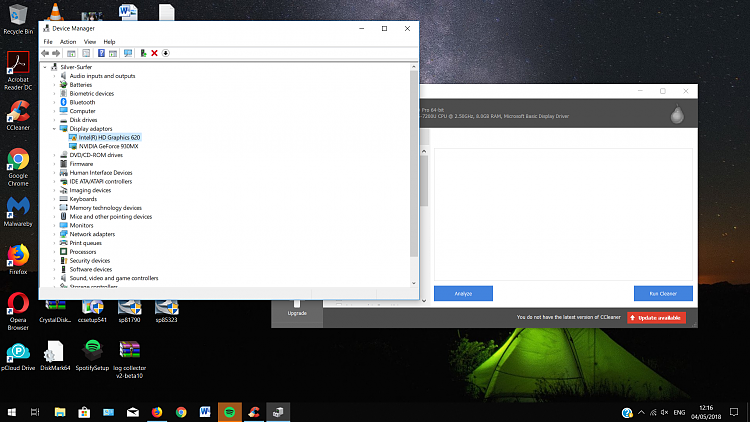Toggle the console tree toolbar icon
The width and height of the screenshot is (750, 422).
[71, 53]
